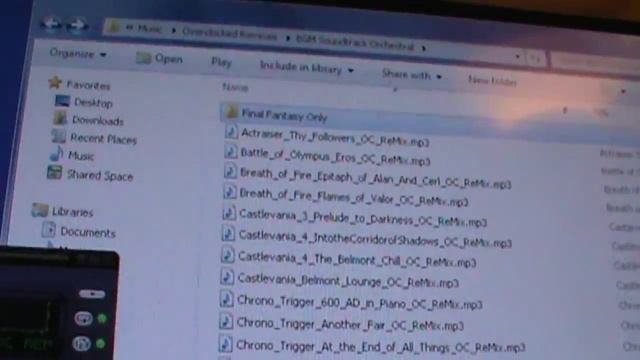Select Chrono_Trigger_At_the_End_of_All_Things_OC_ReMix.mp3
Viewport: 640px width, 360px height.
click(x=380, y=346)
